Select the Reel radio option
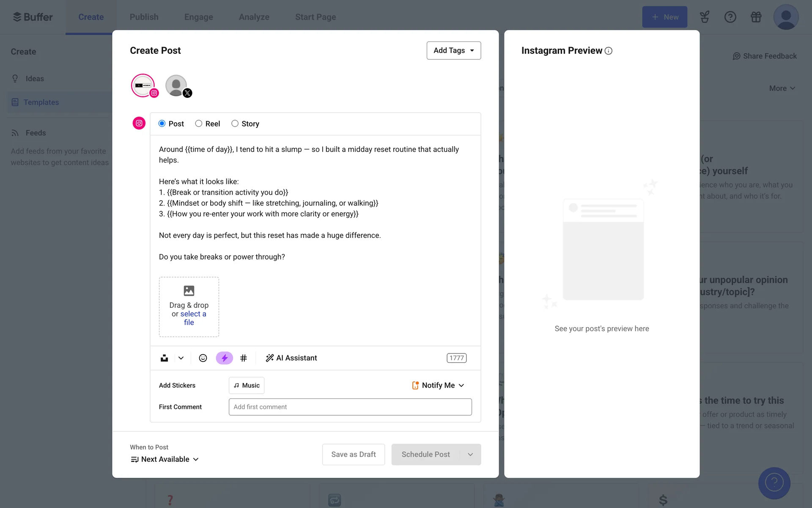This screenshot has width=812, height=508. tap(199, 124)
